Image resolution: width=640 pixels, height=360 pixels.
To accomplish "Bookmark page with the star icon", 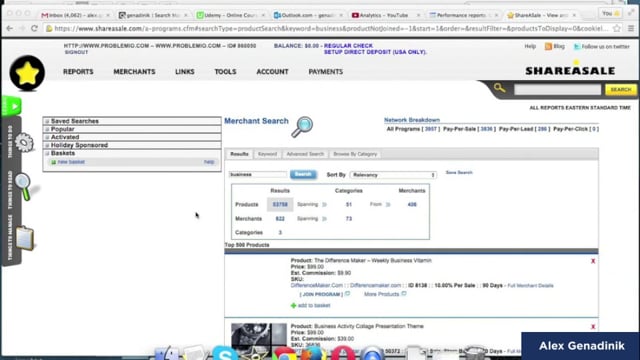I will click(617, 29).
